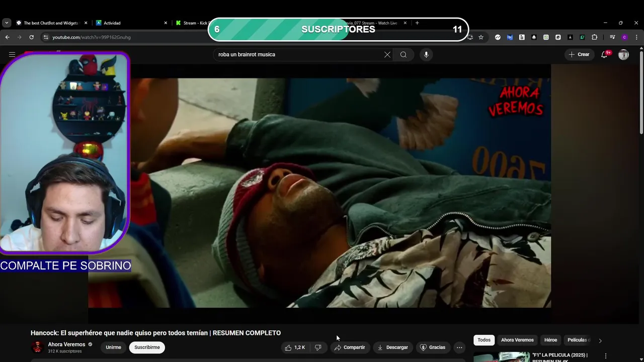644x362 pixels.
Task: Select the Ahora Veremos filter chip
Action: coord(517,340)
